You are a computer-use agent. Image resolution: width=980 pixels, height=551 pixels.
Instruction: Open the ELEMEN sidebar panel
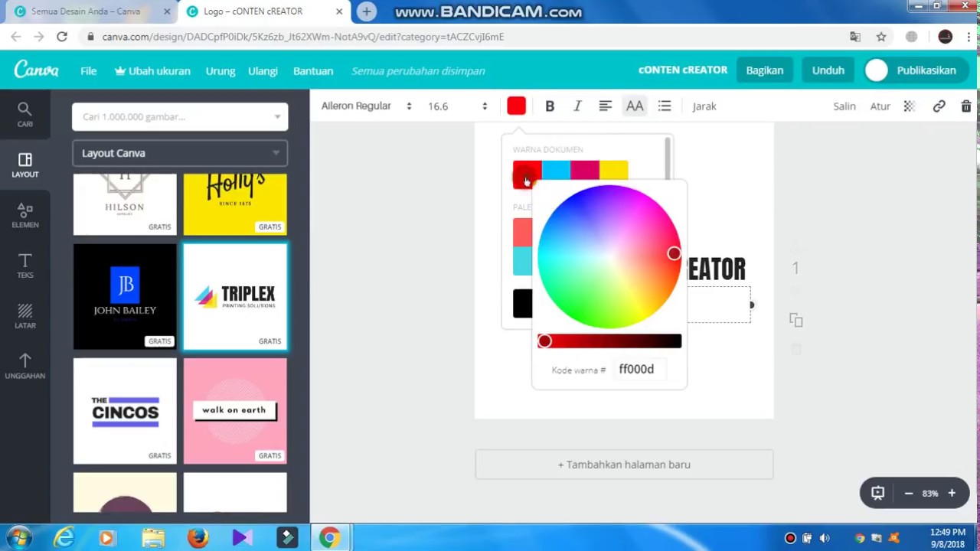(x=24, y=215)
